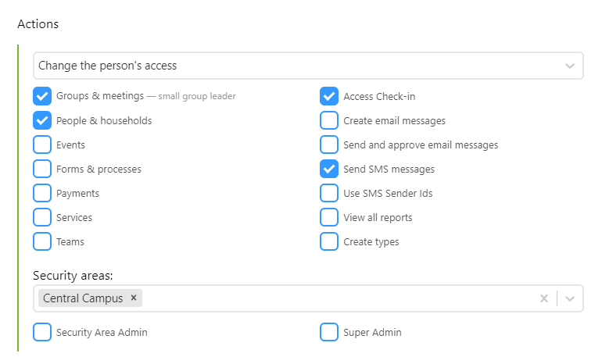Tick the Create types checkbox

329,241
